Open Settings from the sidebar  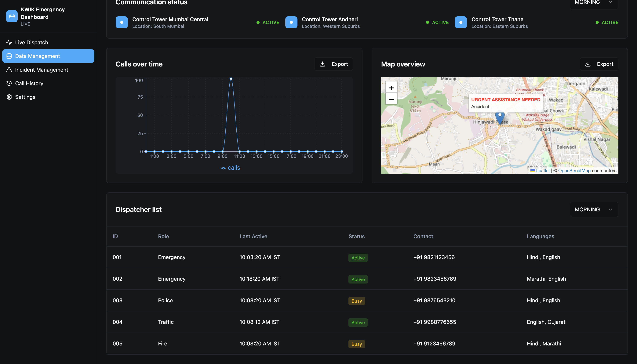coord(25,97)
